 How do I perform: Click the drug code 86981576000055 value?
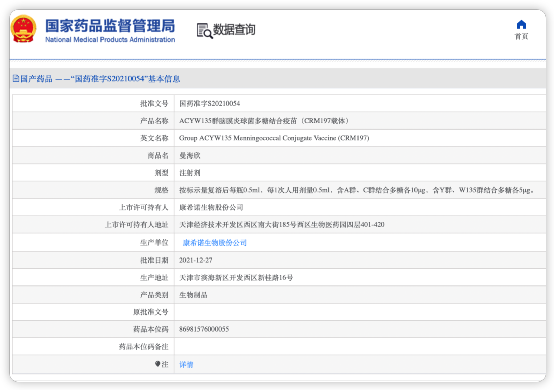204,329
